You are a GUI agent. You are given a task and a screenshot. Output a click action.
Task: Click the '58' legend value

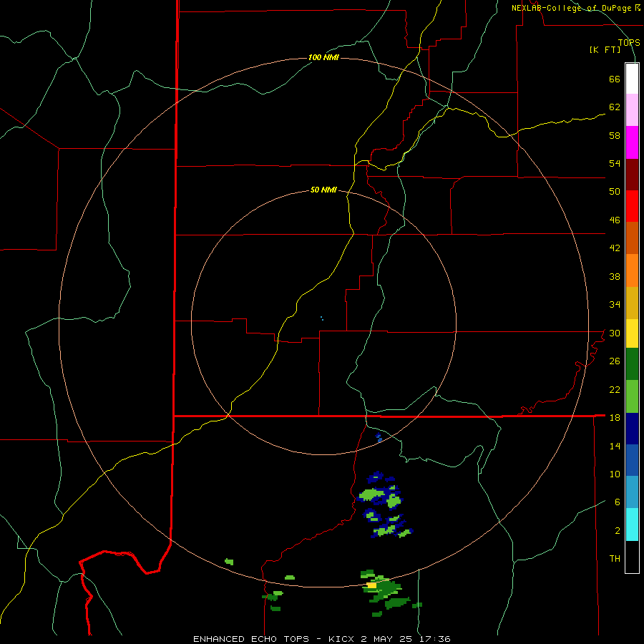click(615, 135)
